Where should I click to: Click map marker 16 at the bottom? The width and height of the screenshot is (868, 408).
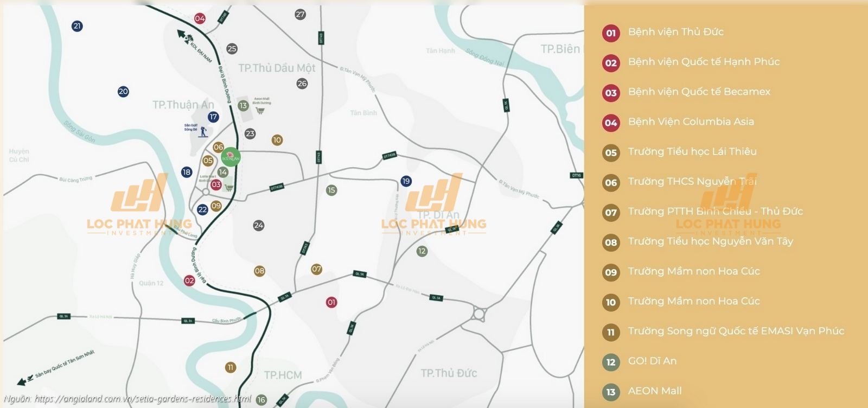click(261, 400)
